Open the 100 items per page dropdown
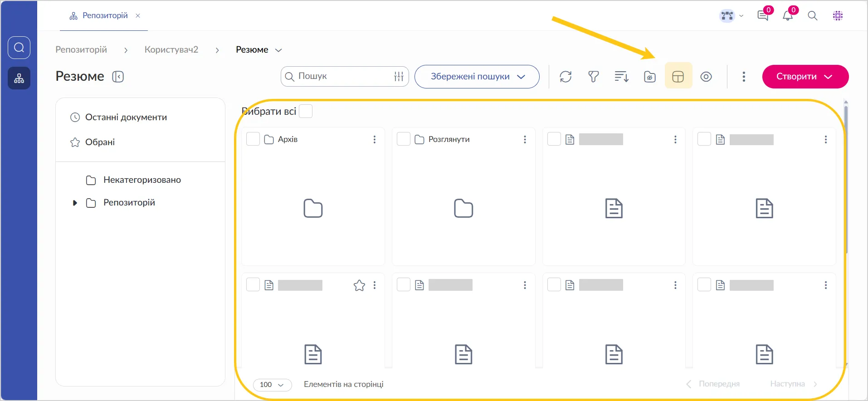The width and height of the screenshot is (868, 401). 272,385
